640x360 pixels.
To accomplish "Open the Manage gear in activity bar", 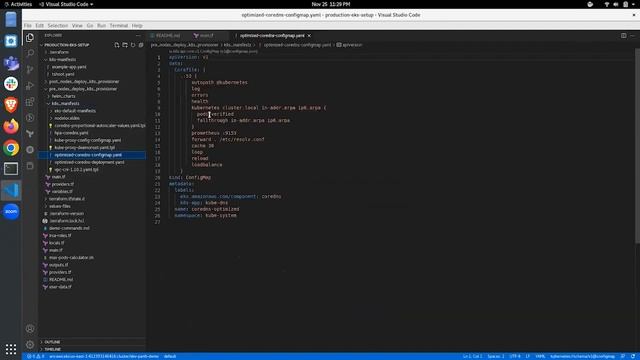I will [x=30, y=344].
